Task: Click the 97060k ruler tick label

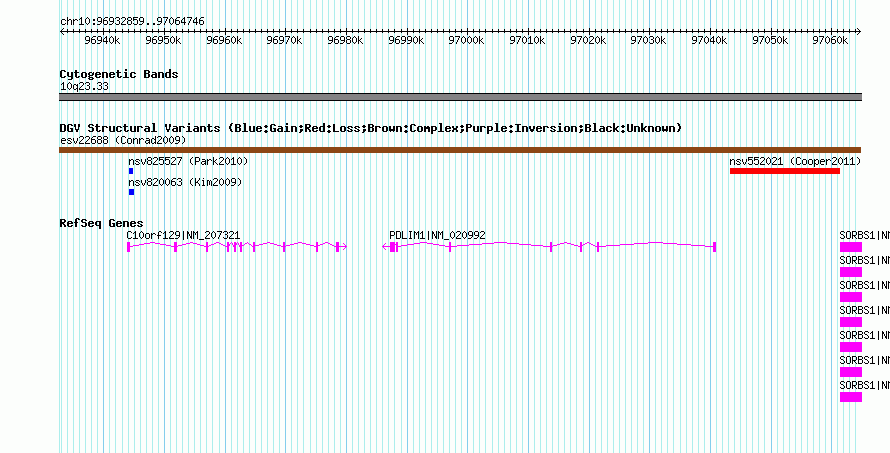Action: point(830,41)
